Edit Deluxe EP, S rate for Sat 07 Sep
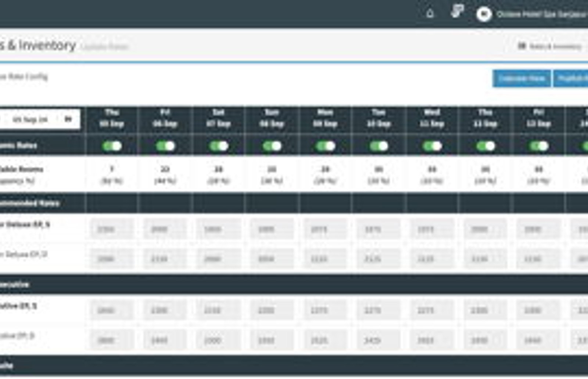 pos(219,229)
